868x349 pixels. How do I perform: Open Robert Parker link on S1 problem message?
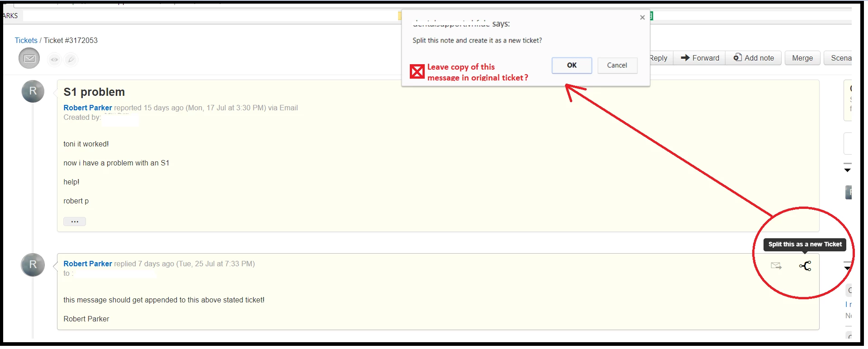pos(88,108)
